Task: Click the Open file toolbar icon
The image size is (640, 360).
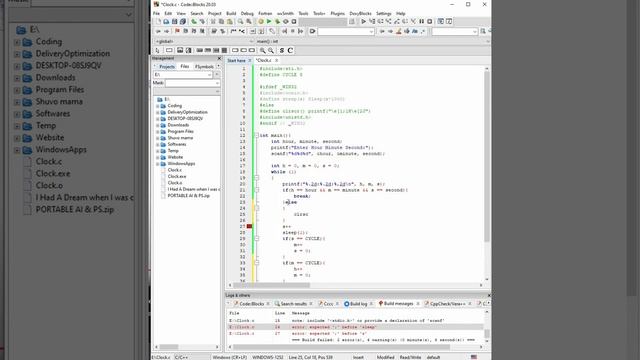Action: tap(166, 22)
